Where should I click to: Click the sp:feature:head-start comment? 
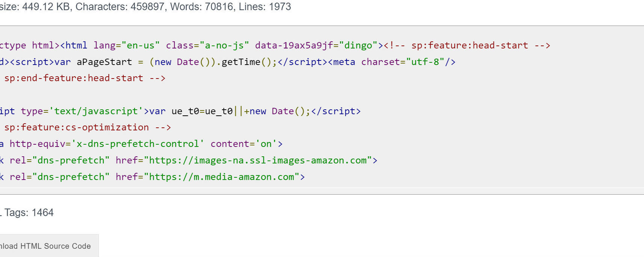[470, 45]
